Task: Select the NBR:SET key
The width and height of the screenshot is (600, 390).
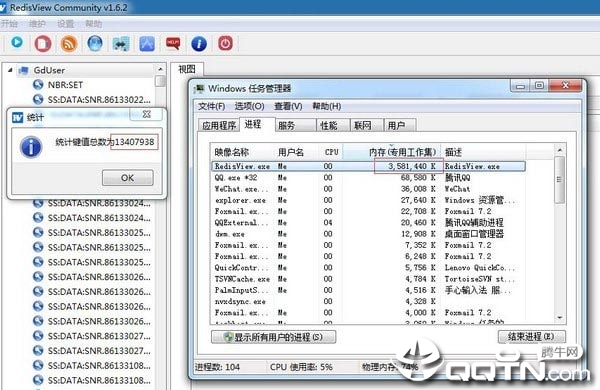Action: click(x=65, y=85)
